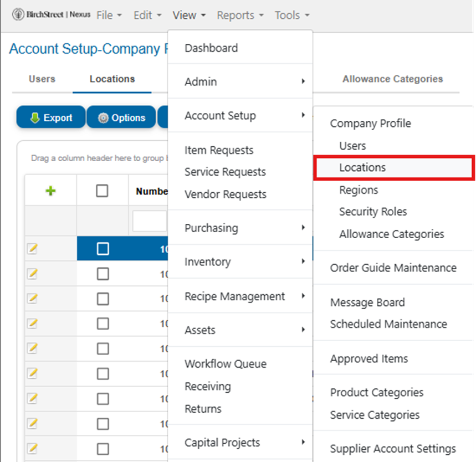Click the Export button with green arrow

(51, 117)
